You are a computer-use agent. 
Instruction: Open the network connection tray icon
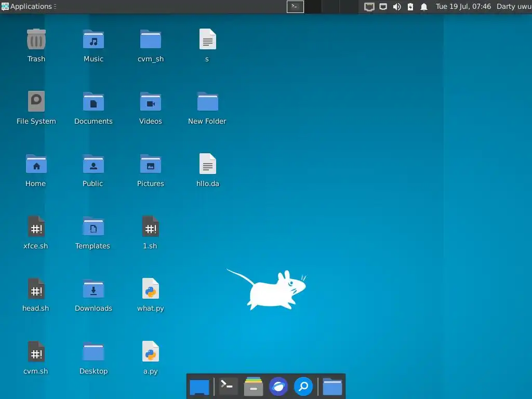(383, 6)
